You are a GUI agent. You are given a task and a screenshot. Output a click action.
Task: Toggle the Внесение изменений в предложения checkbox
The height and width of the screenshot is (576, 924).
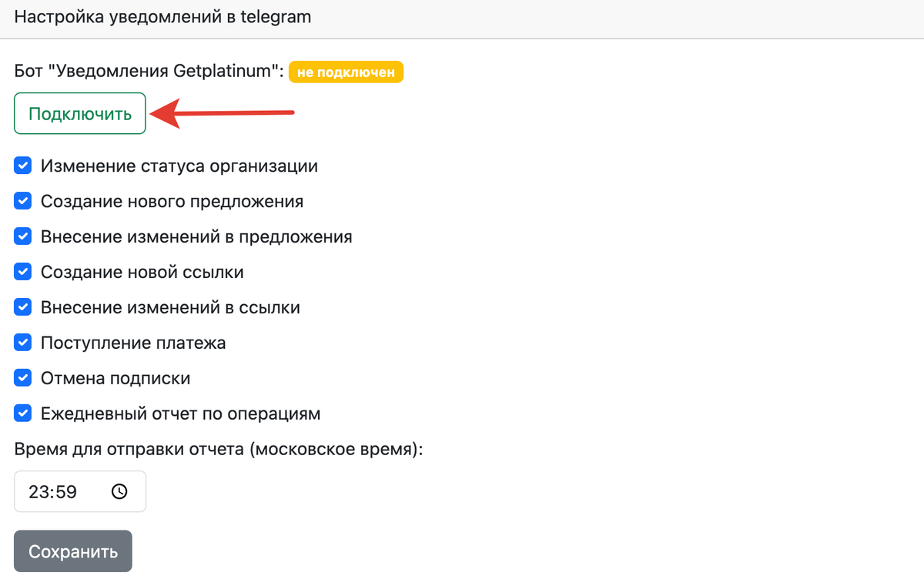click(23, 236)
